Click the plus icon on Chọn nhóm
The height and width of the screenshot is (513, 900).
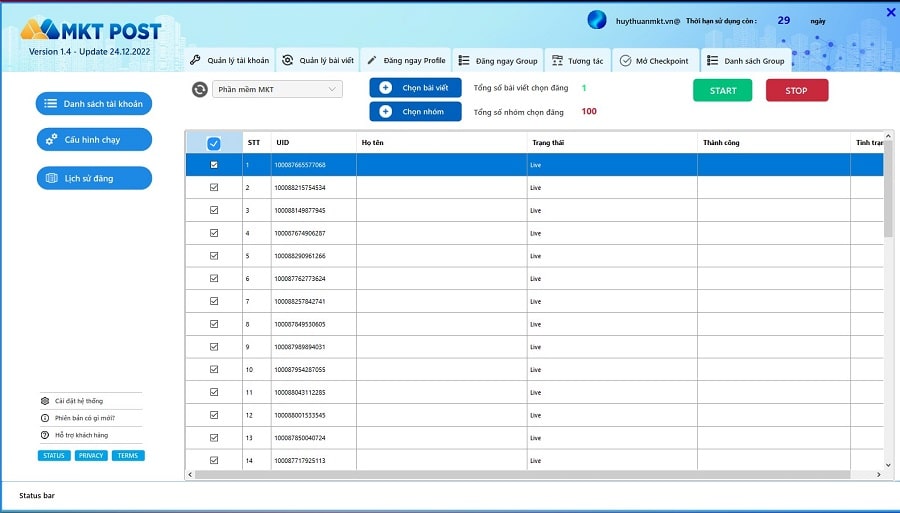386,111
